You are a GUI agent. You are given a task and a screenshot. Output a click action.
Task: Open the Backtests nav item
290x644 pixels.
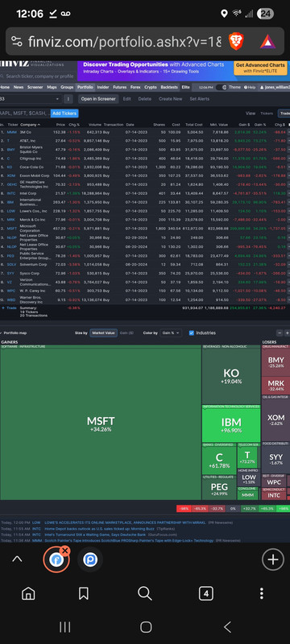point(169,87)
